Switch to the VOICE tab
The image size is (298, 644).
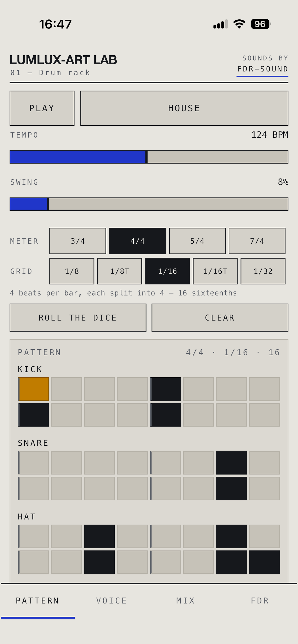tap(112, 601)
